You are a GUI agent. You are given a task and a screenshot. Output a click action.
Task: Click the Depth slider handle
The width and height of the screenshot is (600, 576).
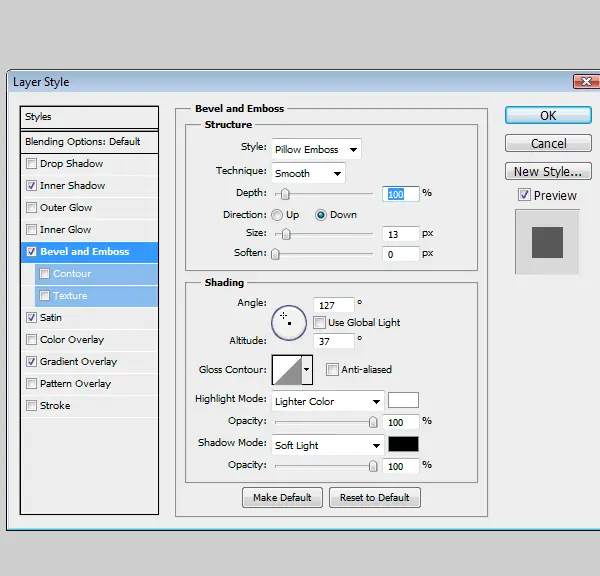coord(285,194)
